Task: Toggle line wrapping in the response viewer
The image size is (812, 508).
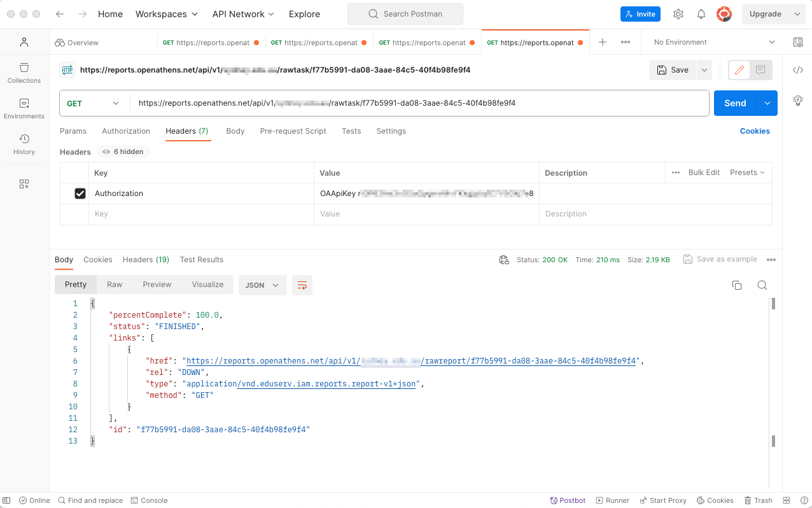Action: click(302, 285)
